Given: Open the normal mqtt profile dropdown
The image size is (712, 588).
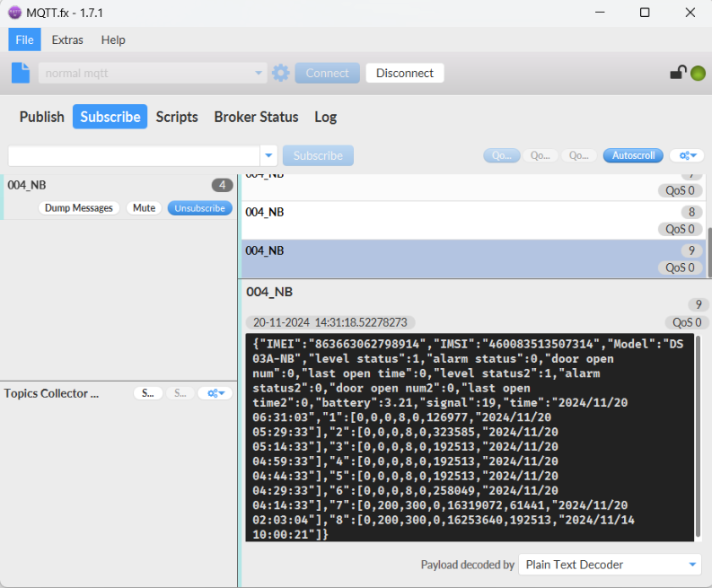Looking at the screenshot, I should [153, 73].
